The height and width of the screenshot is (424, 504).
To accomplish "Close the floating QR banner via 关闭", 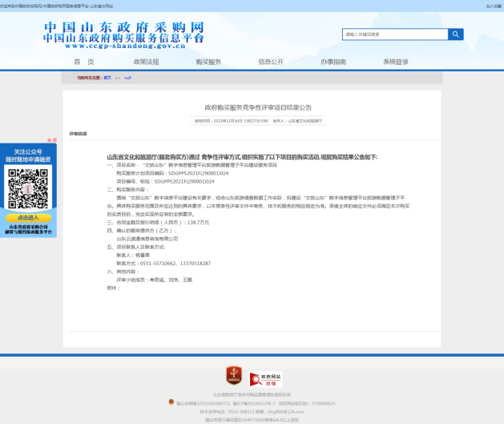I will [x=51, y=140].
